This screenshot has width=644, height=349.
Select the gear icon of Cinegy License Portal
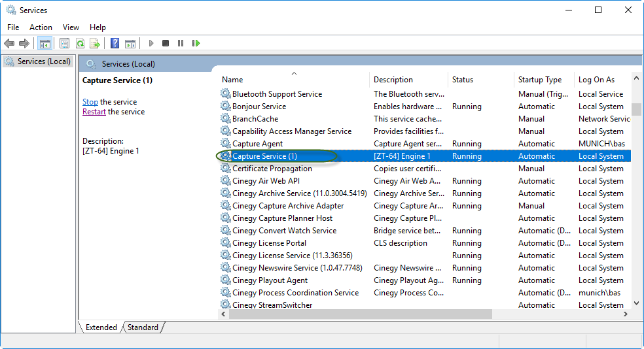tap(226, 242)
